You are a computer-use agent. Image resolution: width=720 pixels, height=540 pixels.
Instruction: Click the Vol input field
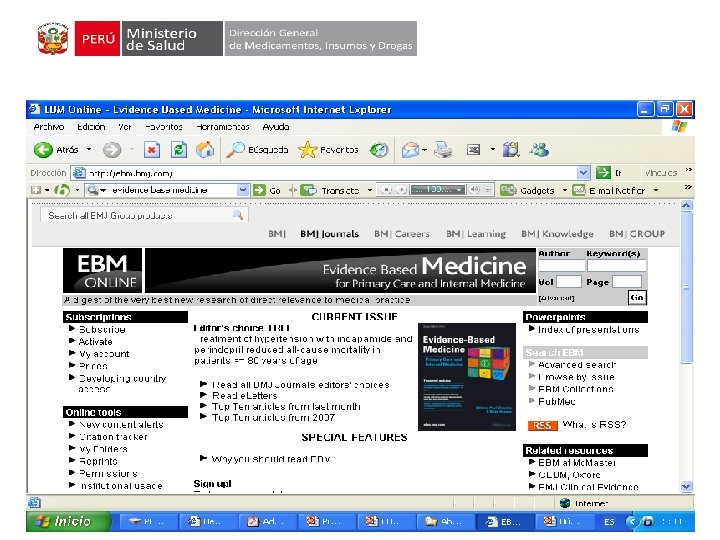tap(568, 281)
